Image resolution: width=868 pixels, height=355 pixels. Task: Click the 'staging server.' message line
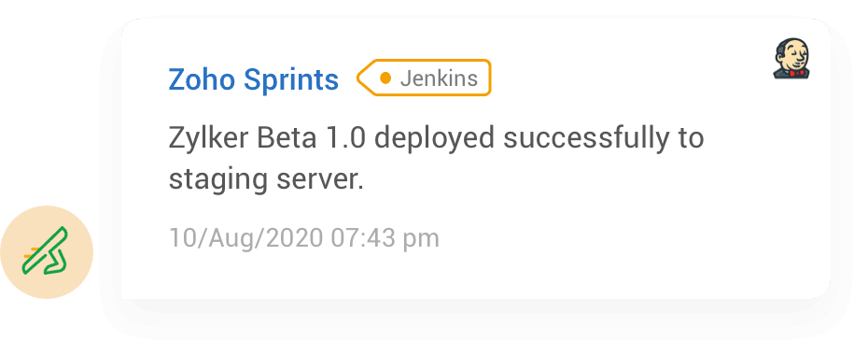[266, 180]
